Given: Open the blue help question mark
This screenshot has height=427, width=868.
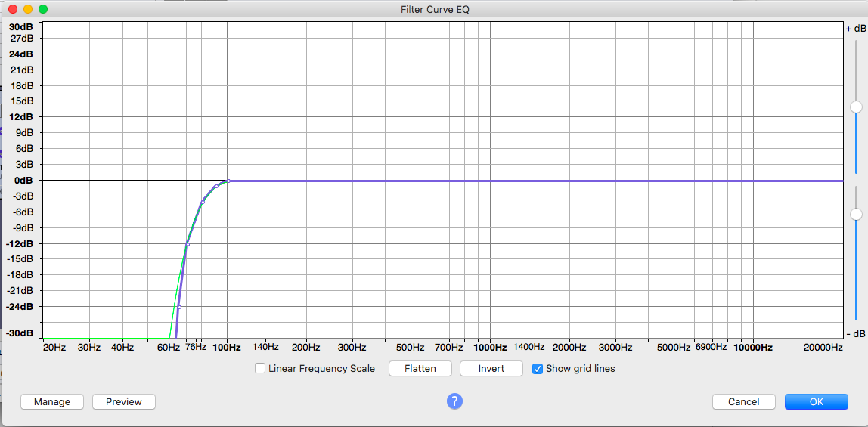Looking at the screenshot, I should [x=454, y=401].
